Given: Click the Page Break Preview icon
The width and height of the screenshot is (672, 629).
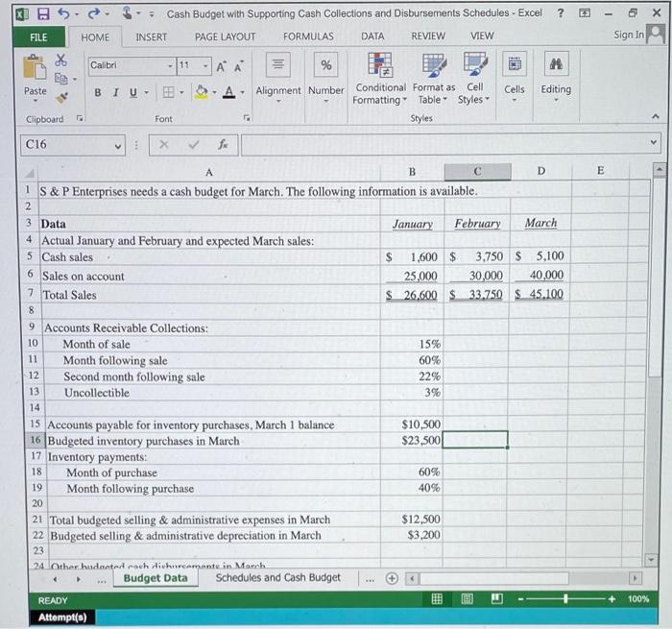Looking at the screenshot, I should [496, 598].
